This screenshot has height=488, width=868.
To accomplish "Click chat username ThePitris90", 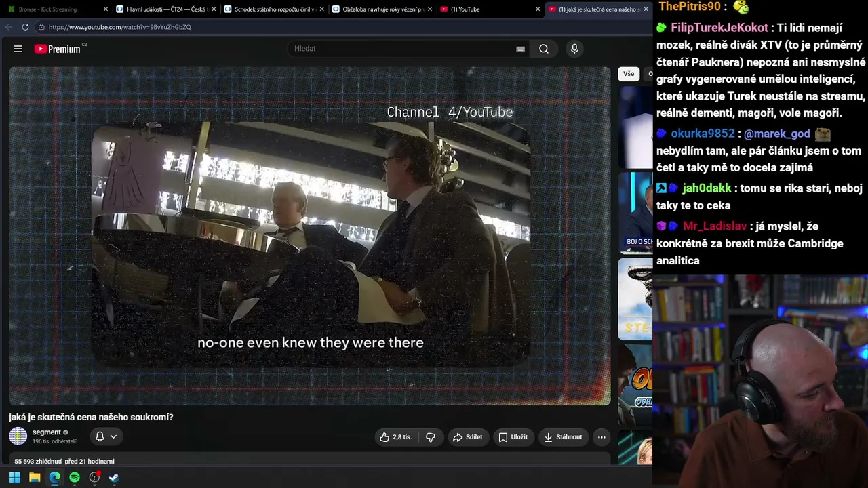I will pyautogui.click(x=689, y=7).
